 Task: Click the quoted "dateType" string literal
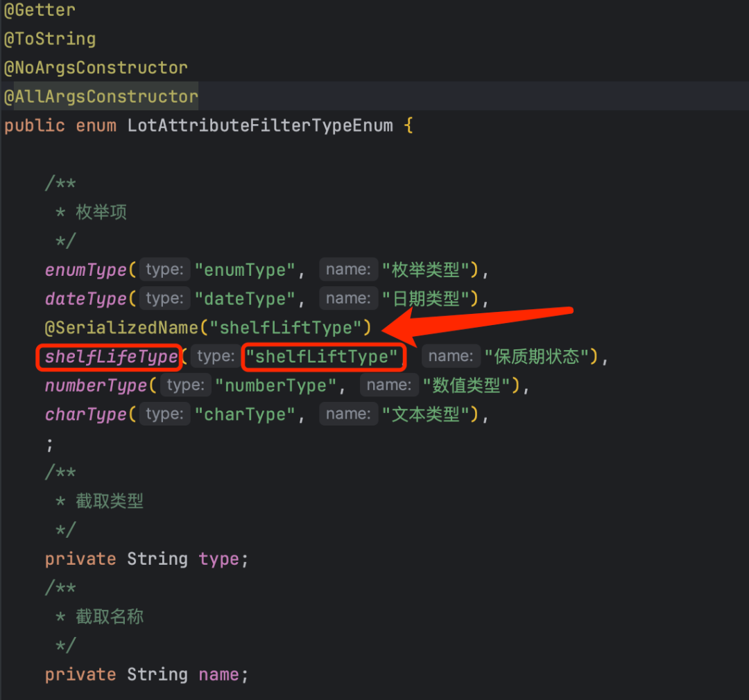point(245,299)
